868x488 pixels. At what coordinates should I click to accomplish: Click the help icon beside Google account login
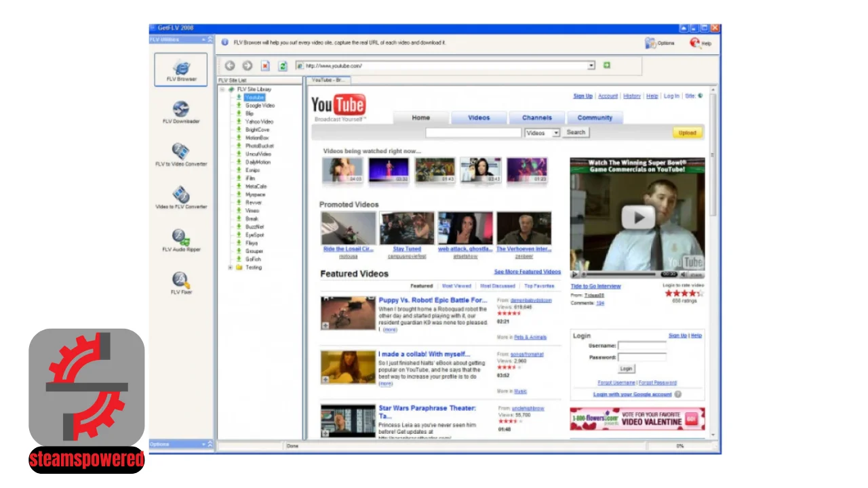coord(677,394)
